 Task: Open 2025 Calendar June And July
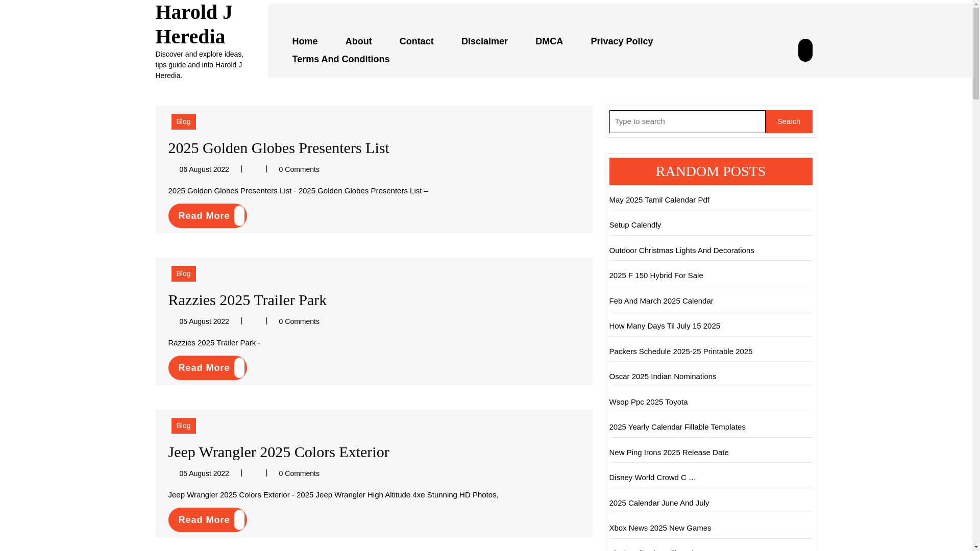coord(659,503)
